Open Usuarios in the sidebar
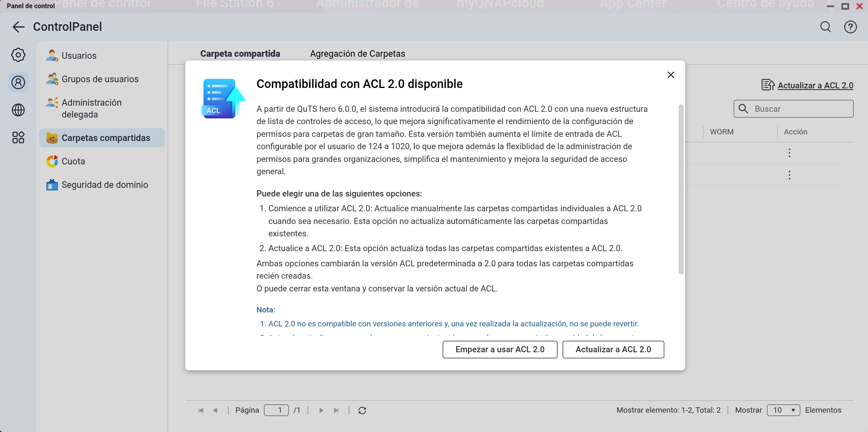 pos(79,56)
